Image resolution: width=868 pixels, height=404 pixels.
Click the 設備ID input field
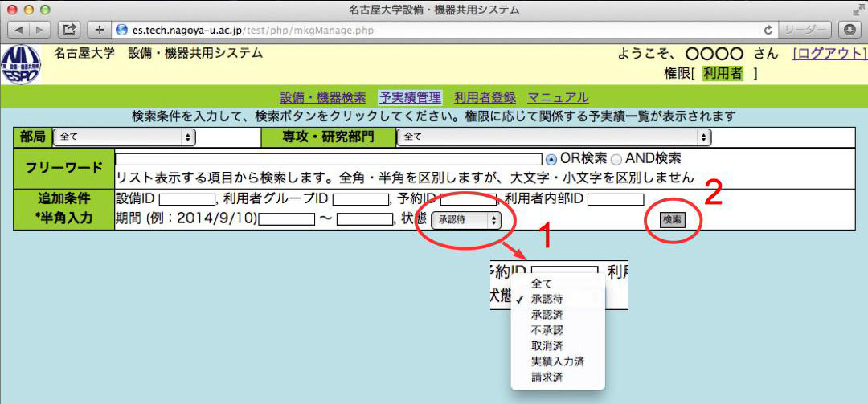point(186,199)
